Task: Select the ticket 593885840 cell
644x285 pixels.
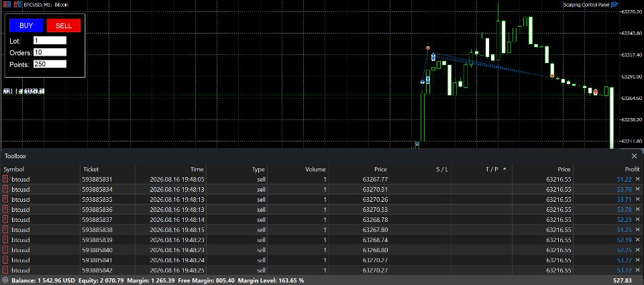Action: (x=97, y=249)
